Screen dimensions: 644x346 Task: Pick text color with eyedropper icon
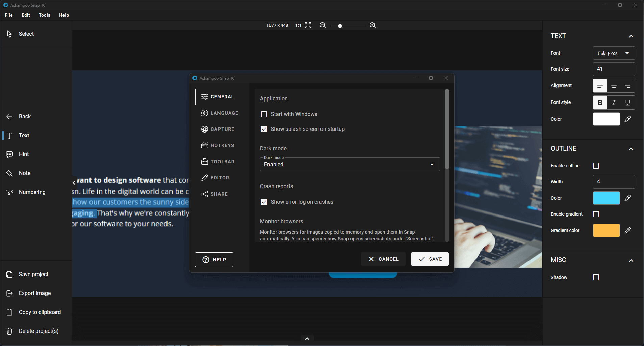tap(627, 119)
